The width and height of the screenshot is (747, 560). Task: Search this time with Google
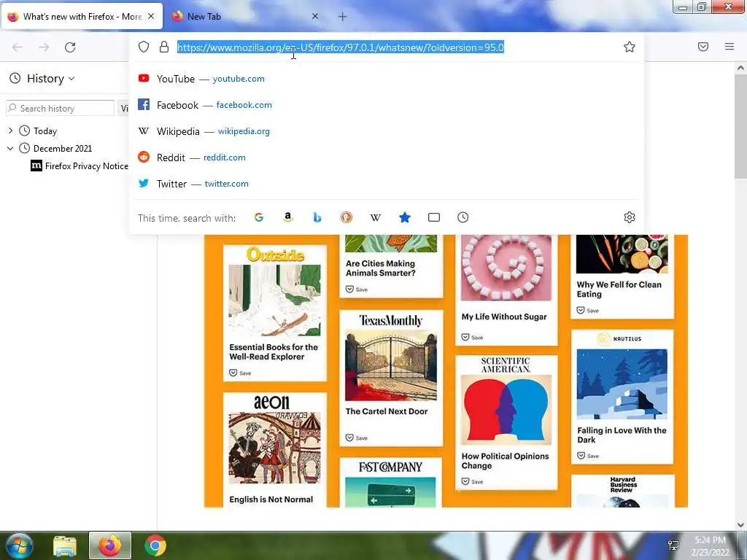pos(259,217)
